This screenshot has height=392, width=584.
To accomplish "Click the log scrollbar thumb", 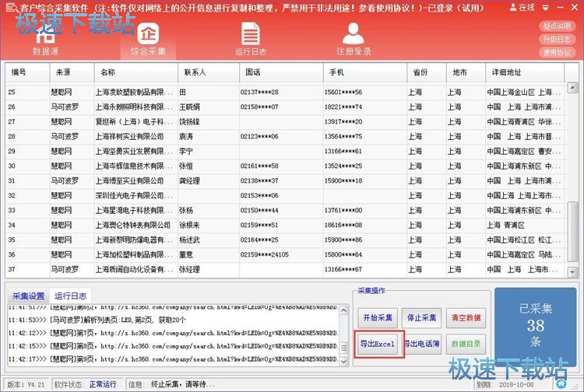I will coord(343,348).
